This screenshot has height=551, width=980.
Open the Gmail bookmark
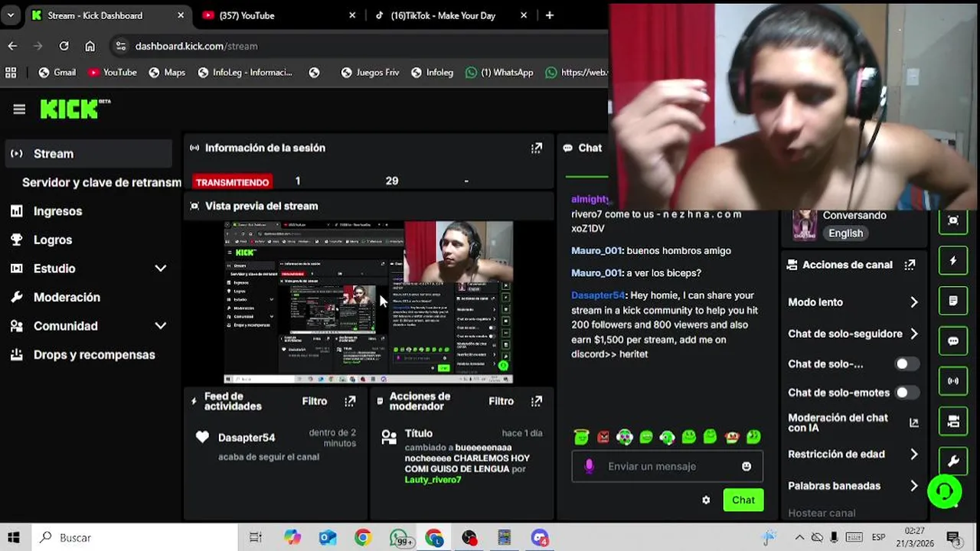[x=57, y=73]
